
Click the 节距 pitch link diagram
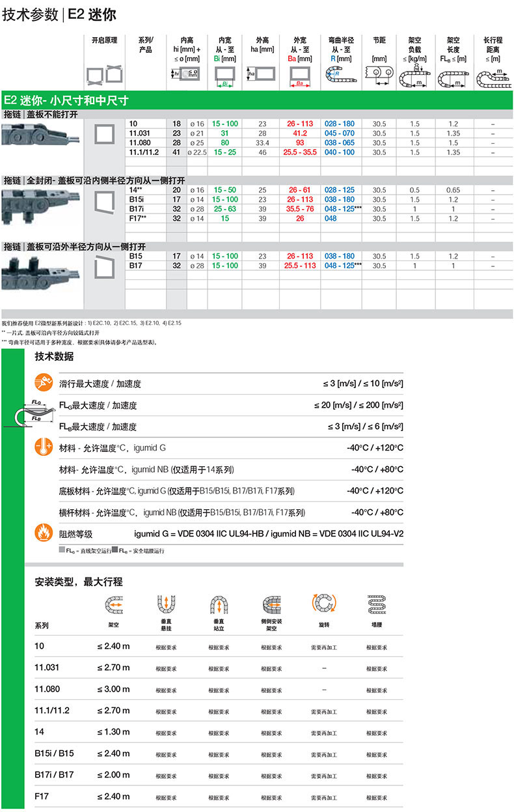click(x=379, y=76)
